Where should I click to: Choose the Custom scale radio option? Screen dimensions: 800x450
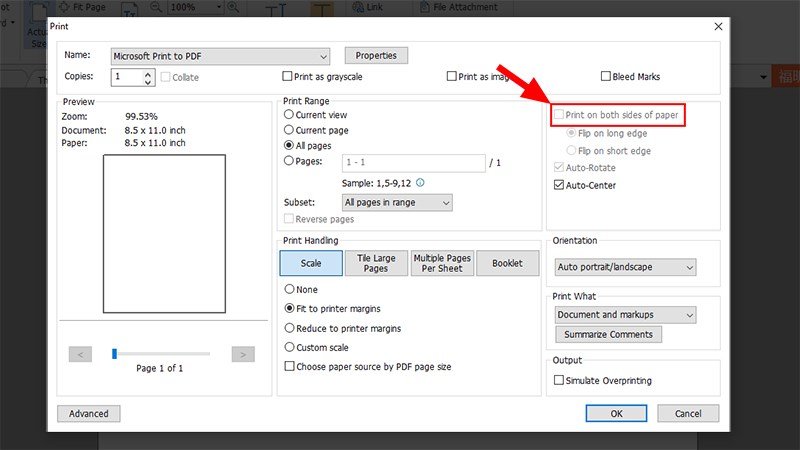coord(289,347)
